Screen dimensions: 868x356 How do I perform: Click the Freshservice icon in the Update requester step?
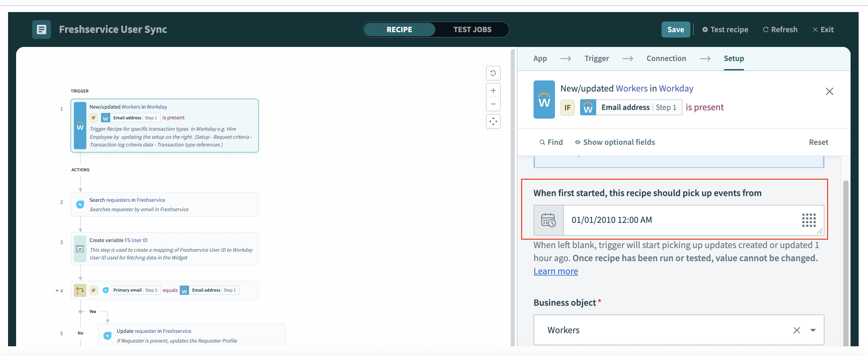(108, 336)
